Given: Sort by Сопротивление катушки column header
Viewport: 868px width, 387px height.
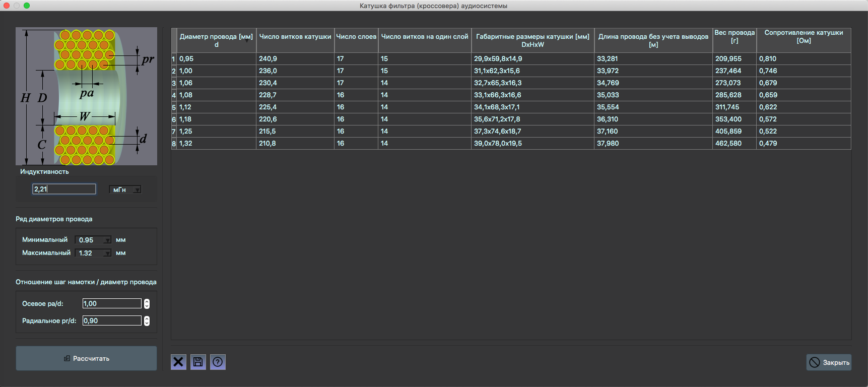Looking at the screenshot, I should coord(804,40).
